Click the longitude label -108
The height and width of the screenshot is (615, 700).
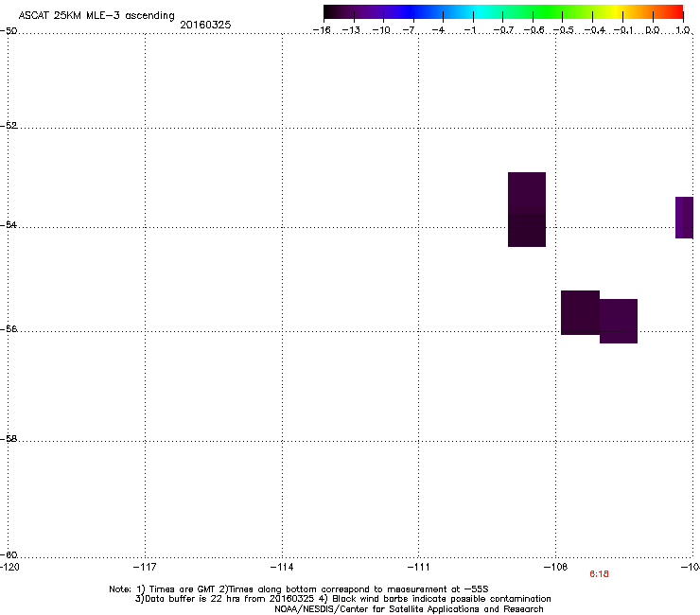[556, 567]
